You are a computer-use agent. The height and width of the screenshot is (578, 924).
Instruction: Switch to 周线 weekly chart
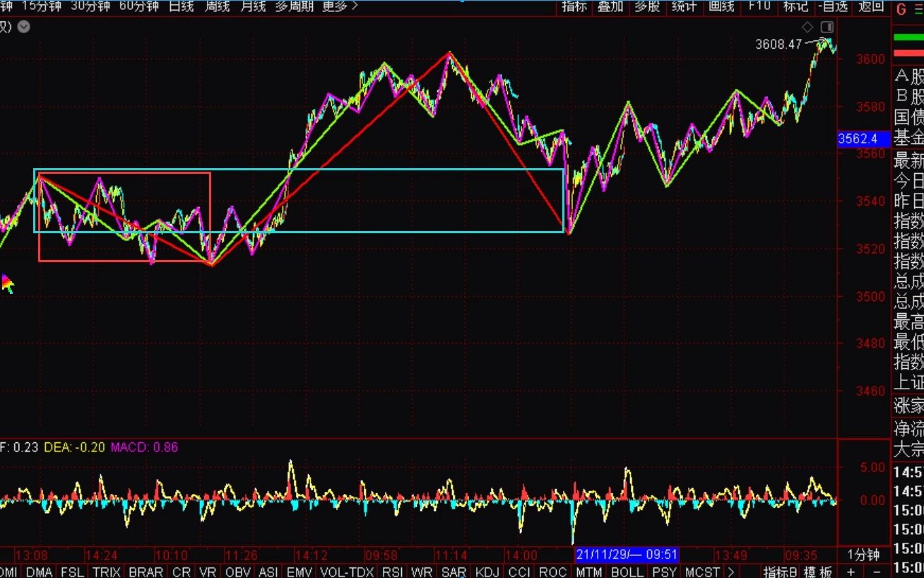[217, 6]
